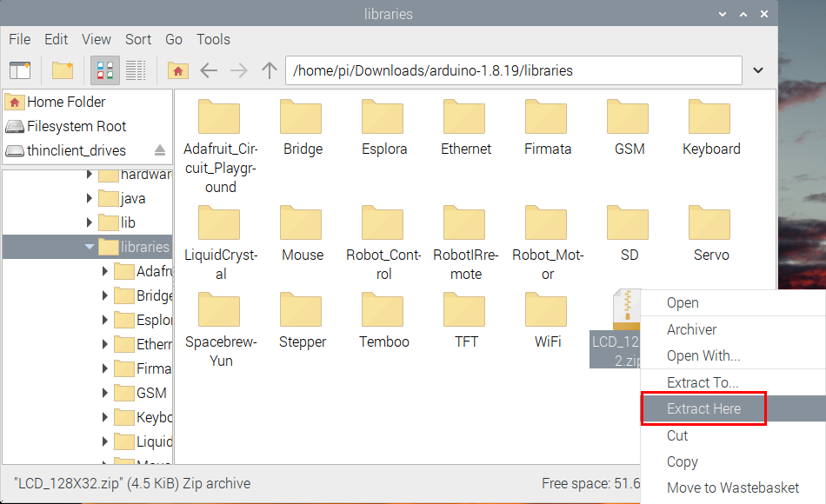
Task: Select the lib folder in directory tree
Action: coord(128,222)
